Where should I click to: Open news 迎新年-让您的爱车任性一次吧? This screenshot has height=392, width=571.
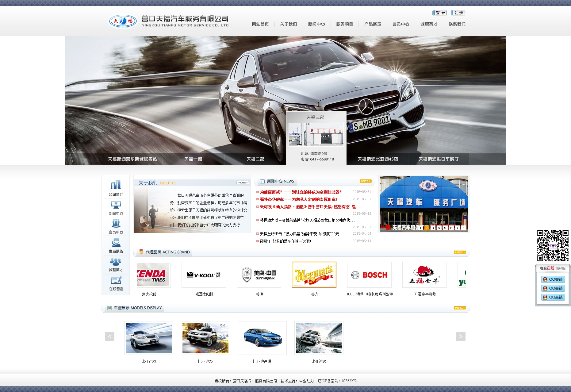click(x=285, y=241)
